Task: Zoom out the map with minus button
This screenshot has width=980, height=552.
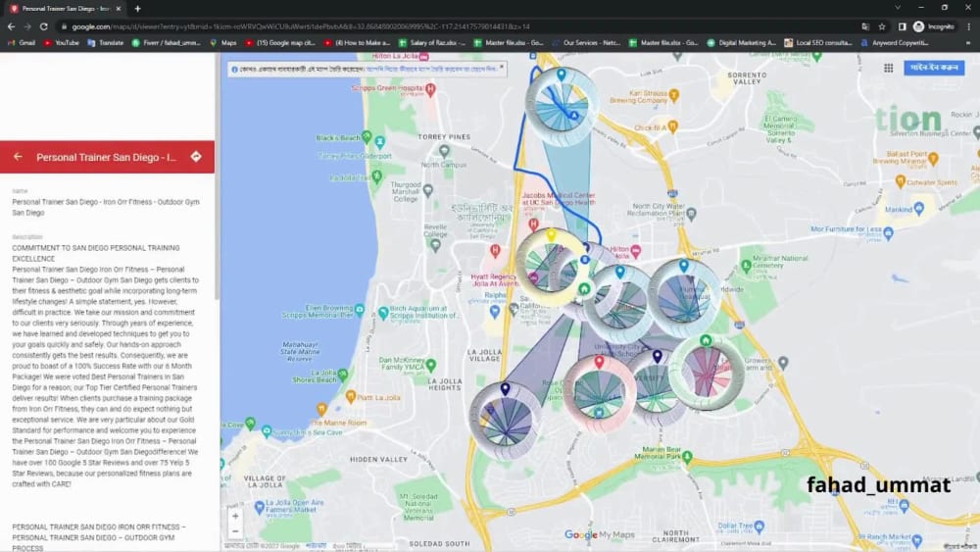Action: coord(235,531)
